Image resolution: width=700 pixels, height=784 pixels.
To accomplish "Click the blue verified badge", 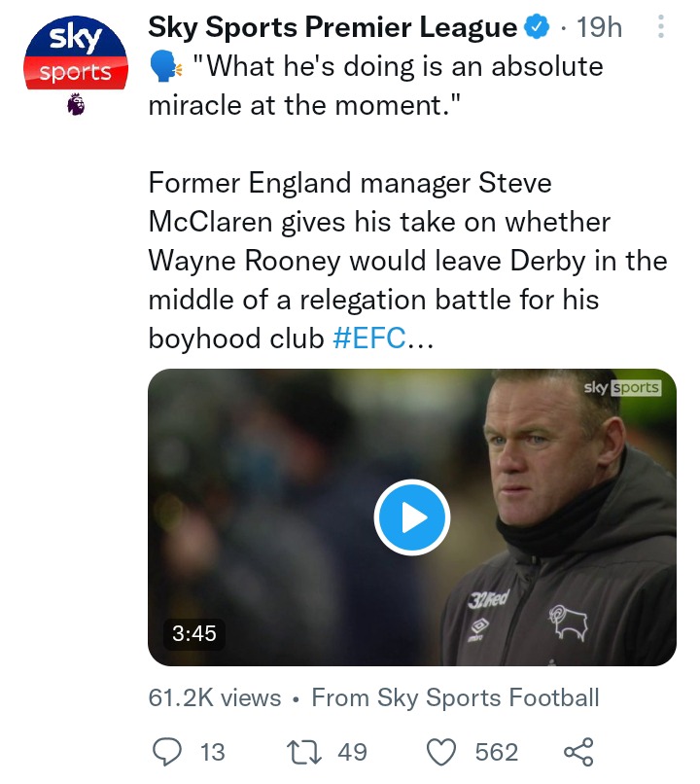I will coord(537,27).
